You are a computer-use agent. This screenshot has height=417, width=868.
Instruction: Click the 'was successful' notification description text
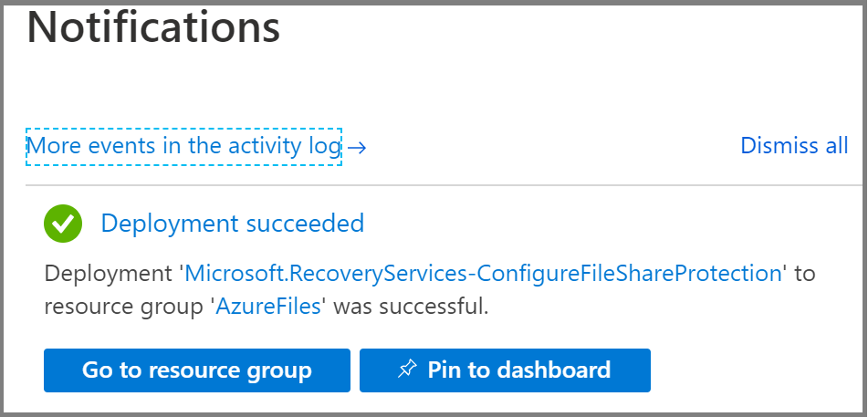[x=411, y=307]
